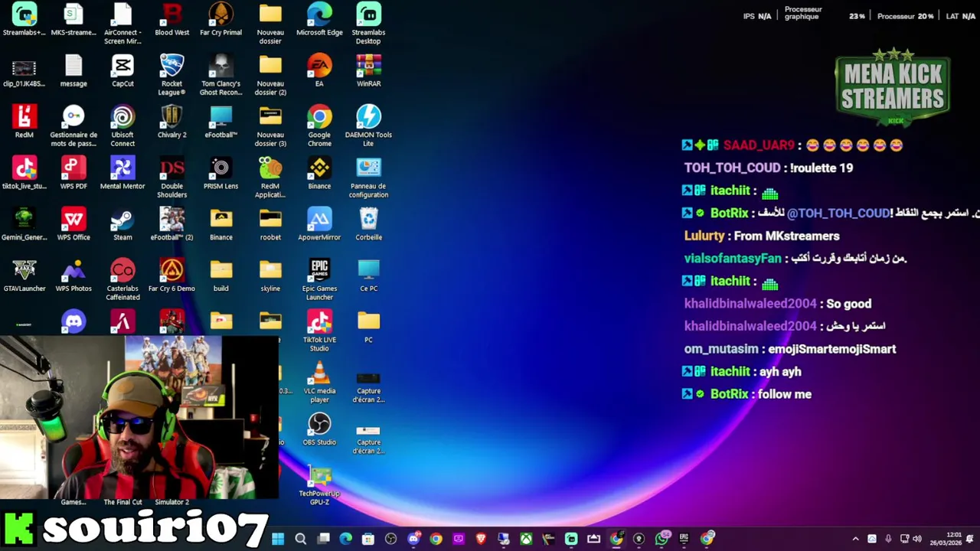
Task: Switch to WhatsApp in the taskbar
Action: (x=662, y=539)
